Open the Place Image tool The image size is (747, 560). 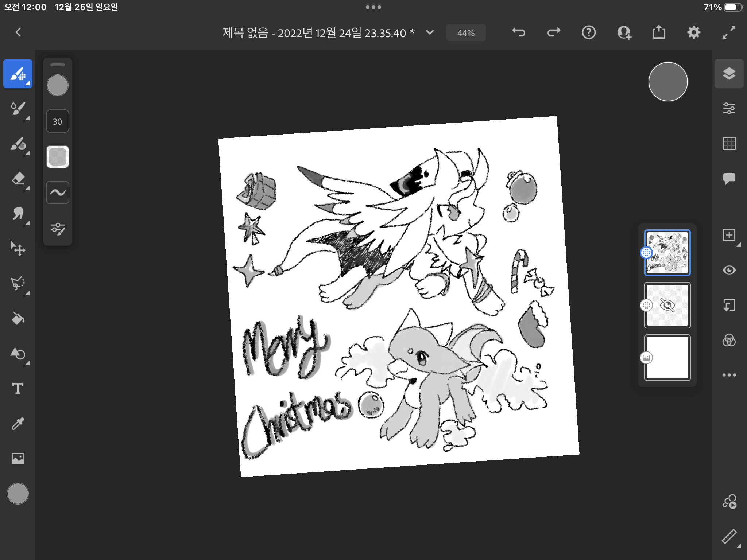pyautogui.click(x=18, y=458)
